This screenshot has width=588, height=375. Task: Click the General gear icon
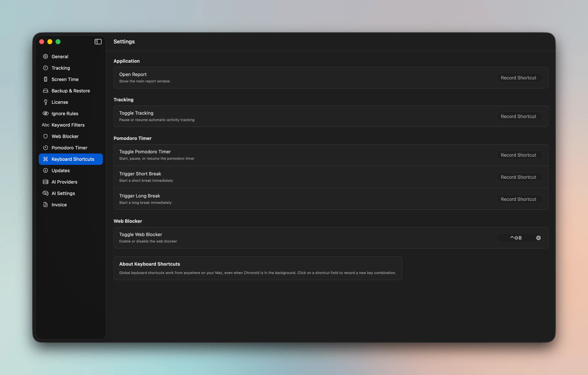pos(45,56)
